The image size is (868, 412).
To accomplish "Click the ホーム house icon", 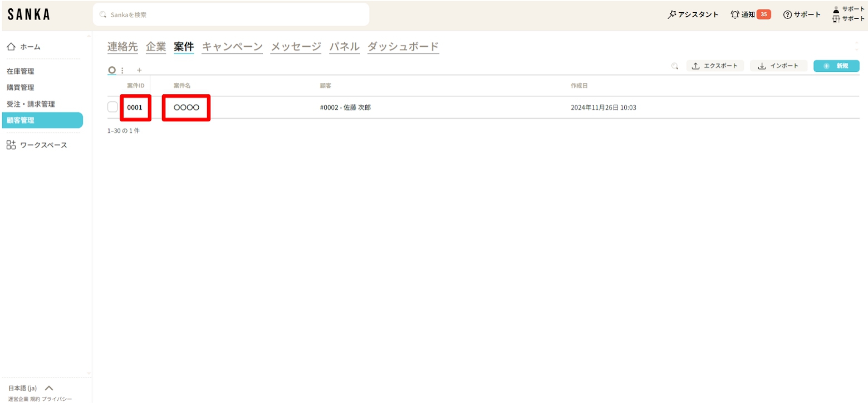I will tap(11, 47).
